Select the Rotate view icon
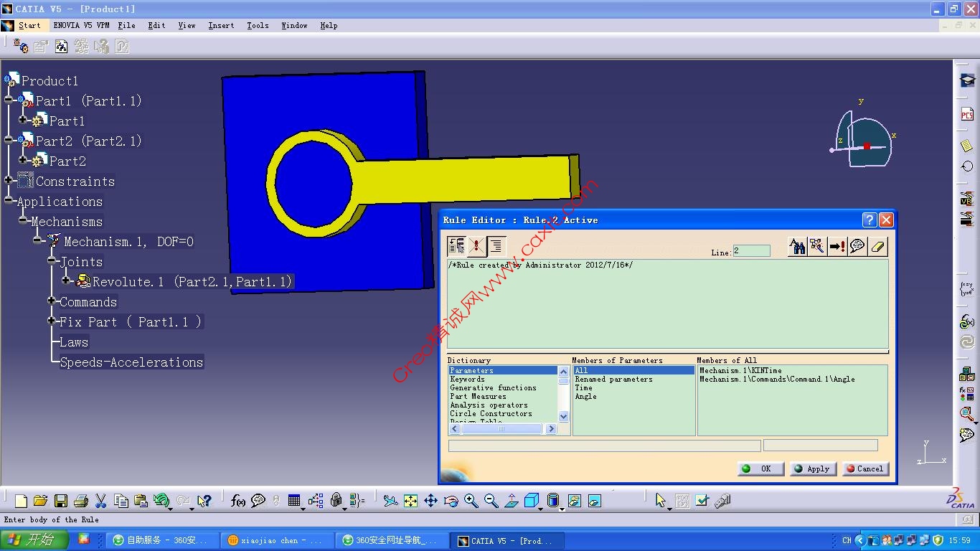Screen dimensions: 980x551 [451, 501]
